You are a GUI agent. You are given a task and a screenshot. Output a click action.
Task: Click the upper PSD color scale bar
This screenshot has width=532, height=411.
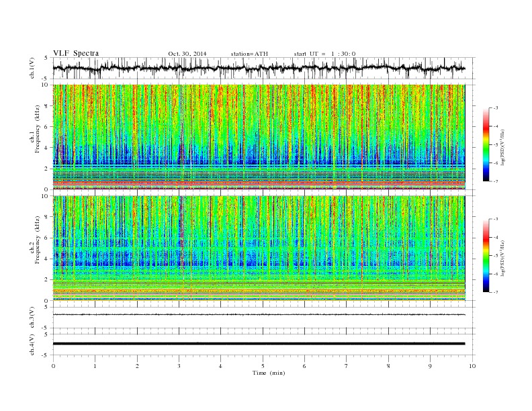point(486,145)
